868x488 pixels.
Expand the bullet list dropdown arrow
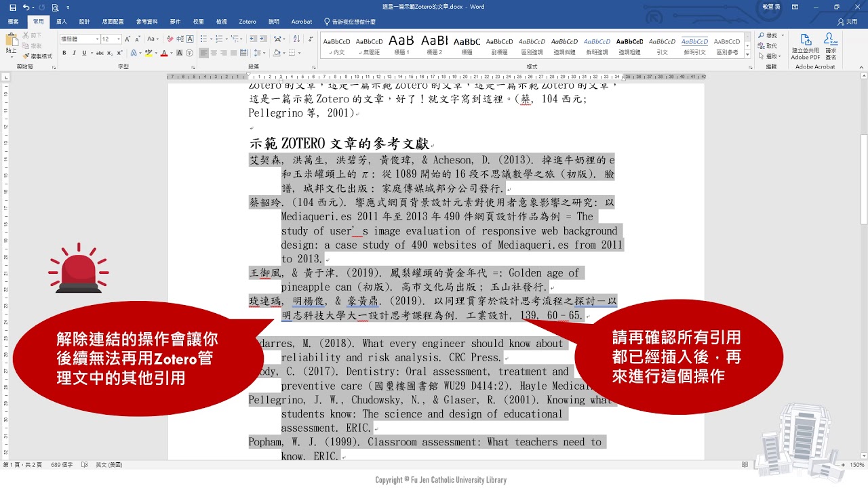211,39
